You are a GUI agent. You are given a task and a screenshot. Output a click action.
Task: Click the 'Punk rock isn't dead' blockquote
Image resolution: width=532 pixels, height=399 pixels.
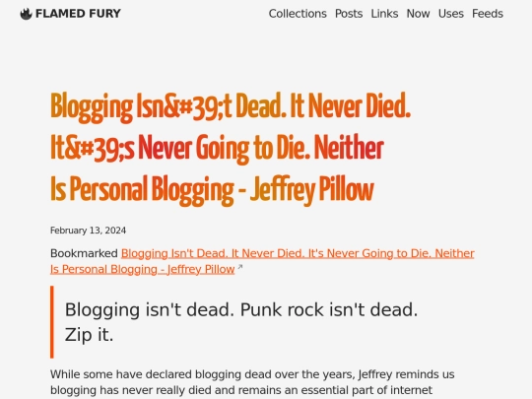coord(241,322)
